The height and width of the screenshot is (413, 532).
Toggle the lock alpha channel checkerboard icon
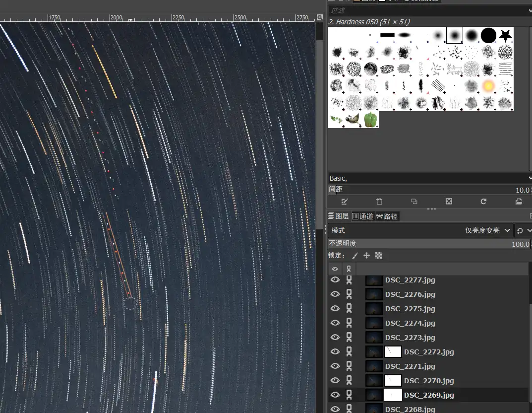[x=379, y=256]
